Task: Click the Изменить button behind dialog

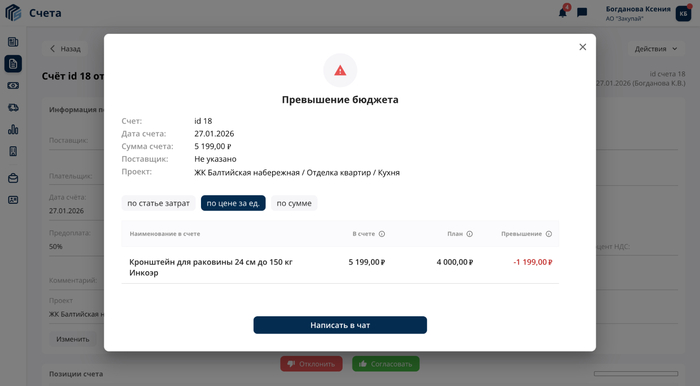Action: [73, 339]
